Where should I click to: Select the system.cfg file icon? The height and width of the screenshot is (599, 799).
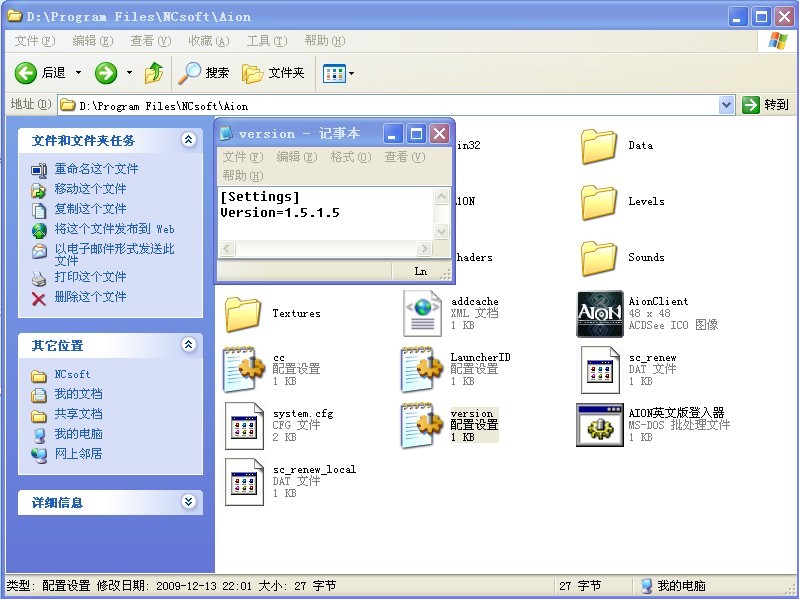pyautogui.click(x=244, y=426)
